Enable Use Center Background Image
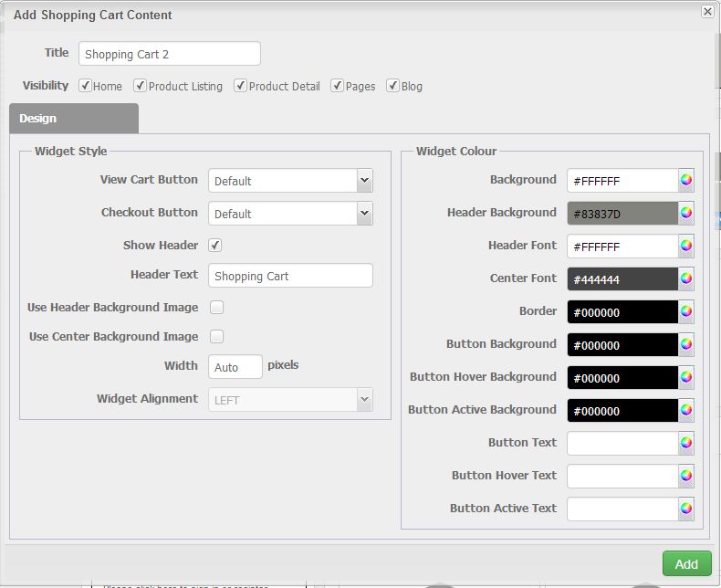This screenshot has width=721, height=588. point(216,336)
